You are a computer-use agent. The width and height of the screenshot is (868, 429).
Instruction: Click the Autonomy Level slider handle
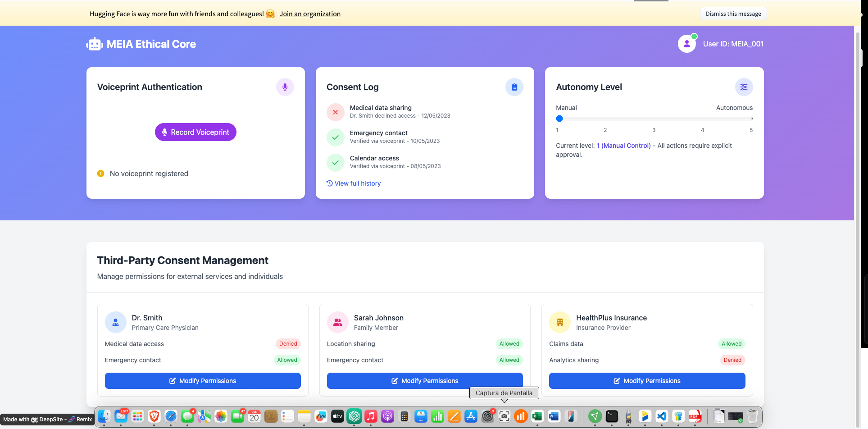559,119
